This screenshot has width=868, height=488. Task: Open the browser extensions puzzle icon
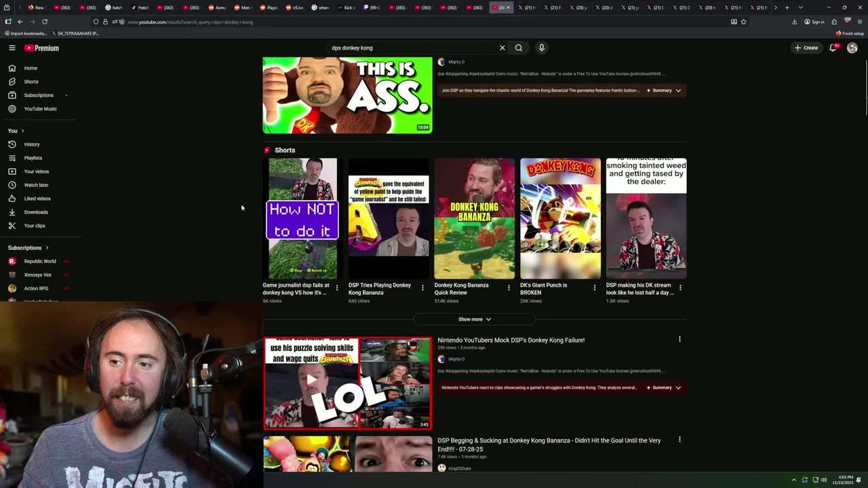coord(834,22)
